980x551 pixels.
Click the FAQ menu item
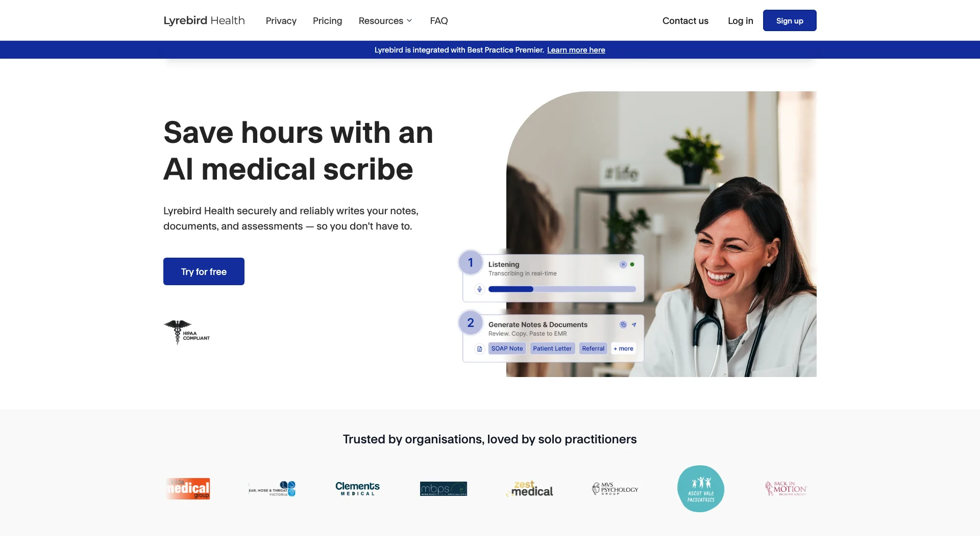(x=439, y=20)
